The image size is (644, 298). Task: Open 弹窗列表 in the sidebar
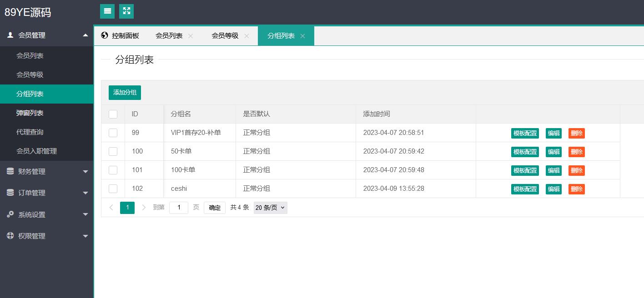[46, 113]
